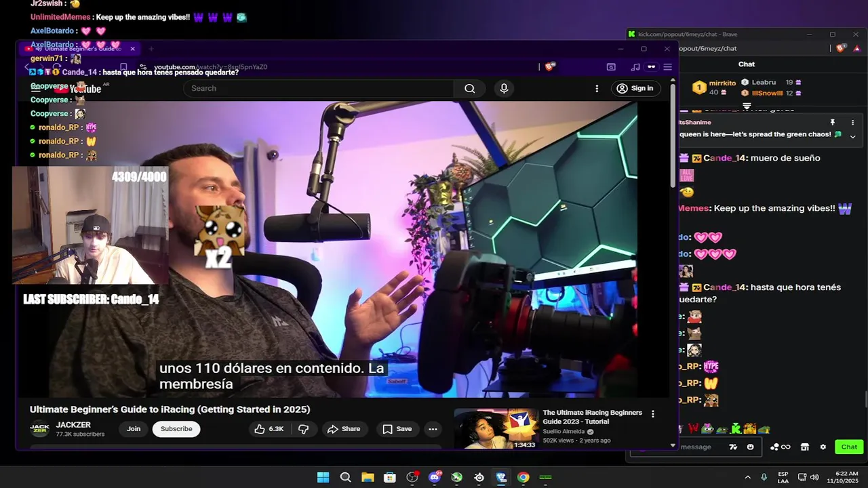Toggle the Brave VPN sunglasses button
This screenshot has width=868, height=488.
coord(652,66)
